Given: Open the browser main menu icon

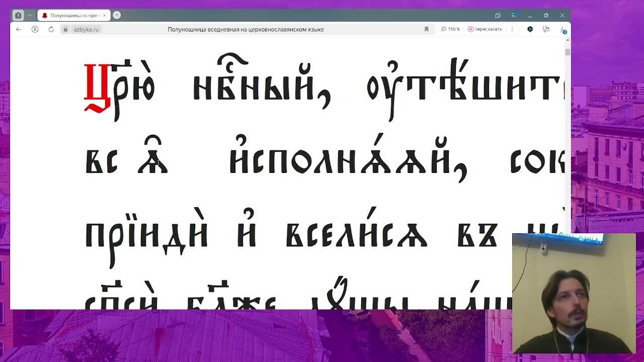Looking at the screenshot, I should (514, 15).
